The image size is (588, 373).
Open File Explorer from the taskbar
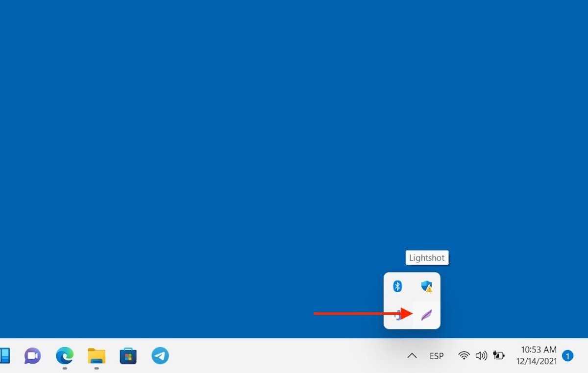(97, 355)
